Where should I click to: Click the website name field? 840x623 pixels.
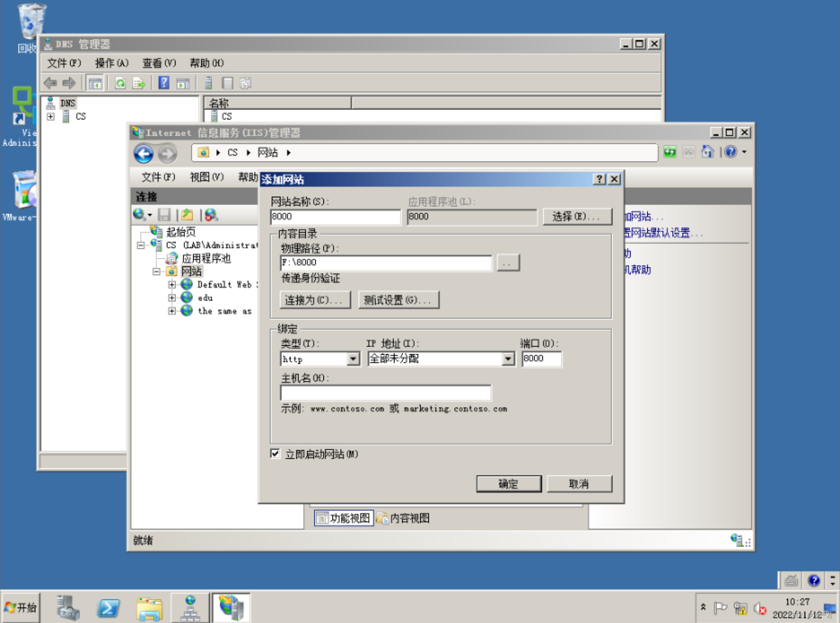(335, 216)
